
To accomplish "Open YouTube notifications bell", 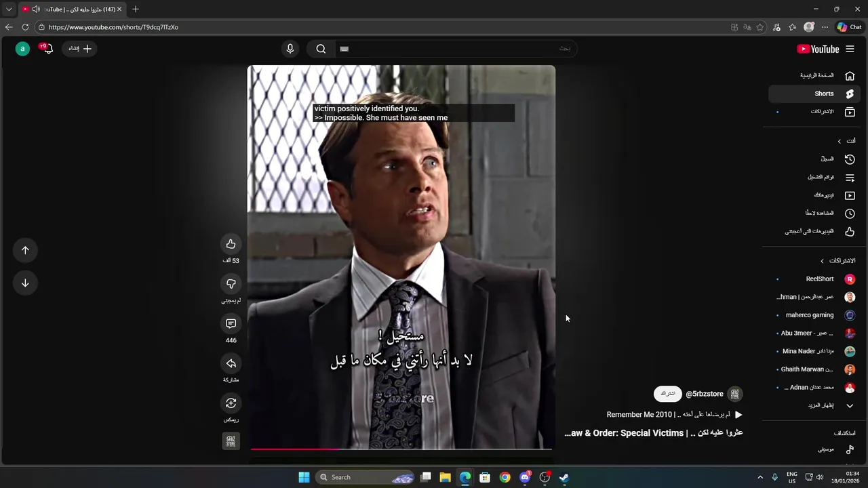I will click(x=47, y=49).
